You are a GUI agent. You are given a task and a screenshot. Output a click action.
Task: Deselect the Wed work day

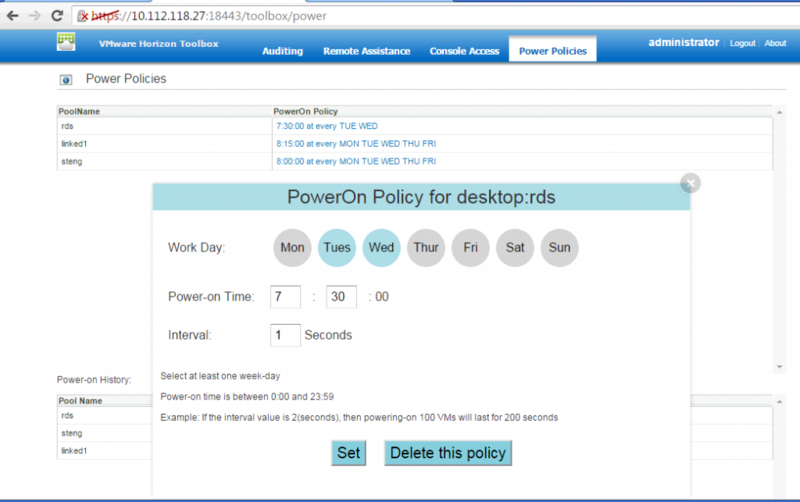tap(381, 247)
